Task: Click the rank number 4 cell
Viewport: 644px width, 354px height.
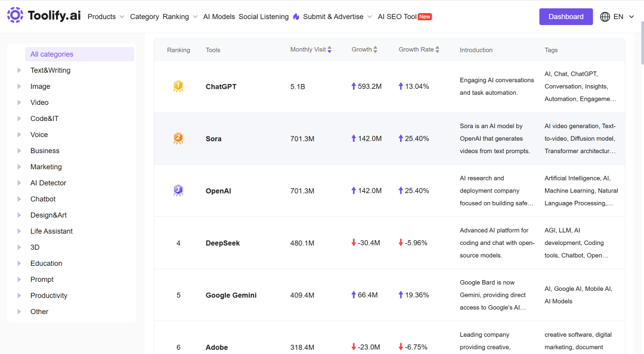Action: coord(178,243)
